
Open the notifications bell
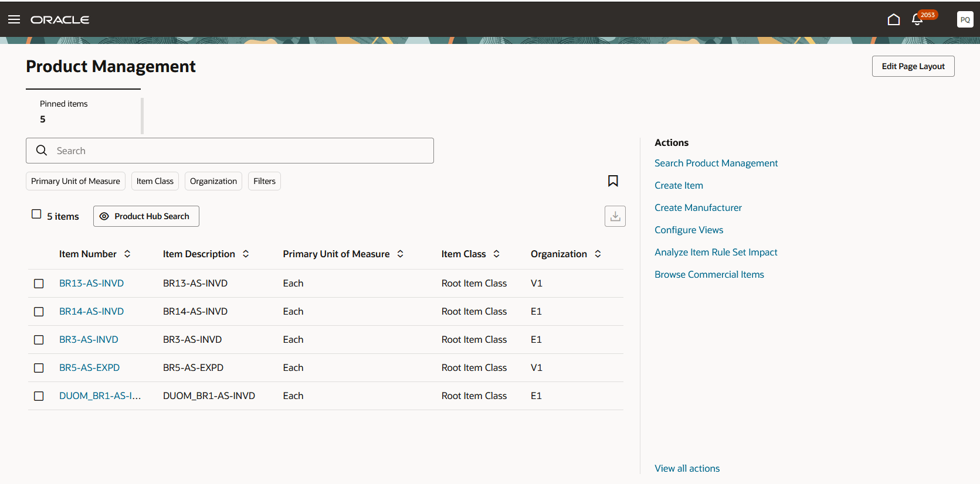pyautogui.click(x=918, y=20)
